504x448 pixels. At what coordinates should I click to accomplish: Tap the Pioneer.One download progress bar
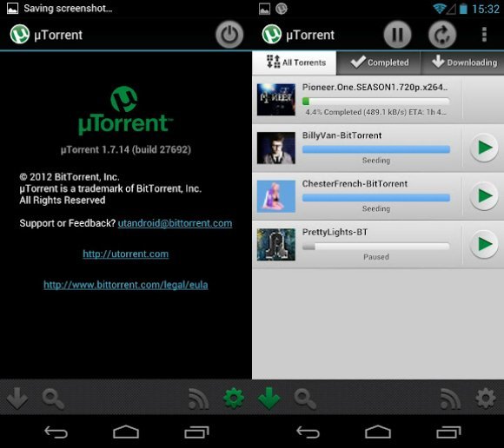[375, 102]
